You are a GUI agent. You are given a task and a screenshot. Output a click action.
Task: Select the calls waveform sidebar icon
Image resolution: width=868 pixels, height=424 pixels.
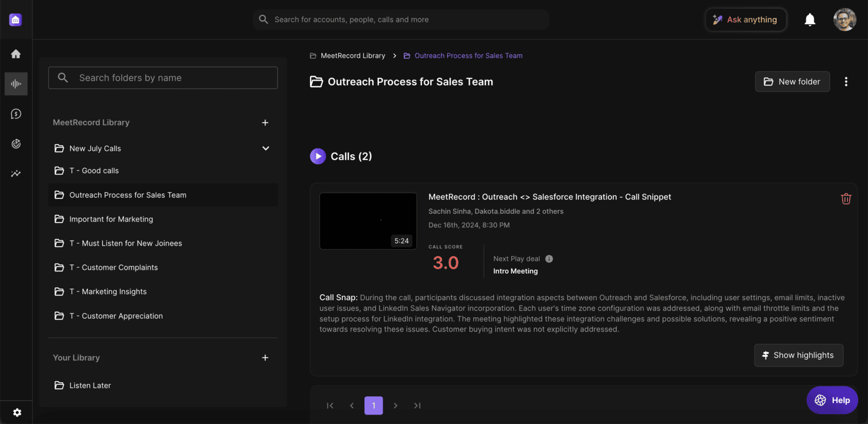[x=16, y=84]
